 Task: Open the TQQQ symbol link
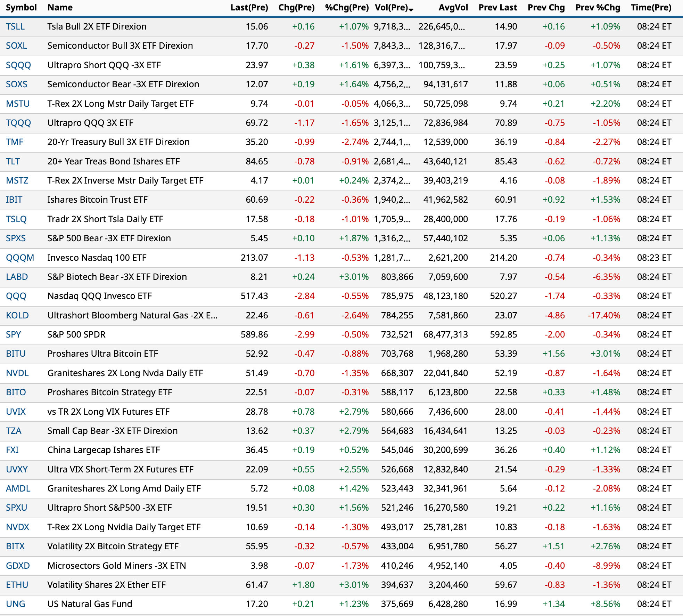tap(18, 123)
